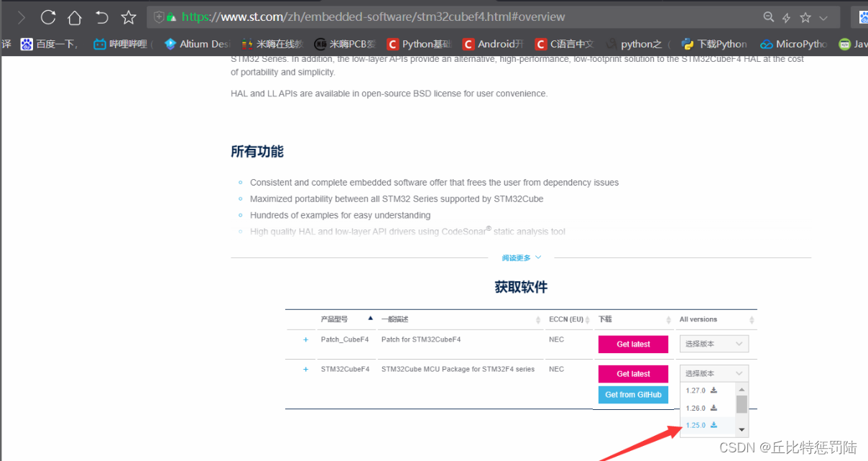Click 'STM32Cube MCU Package for STM32F4 series' text
Image resolution: width=868 pixels, height=461 pixels.
[x=458, y=369]
